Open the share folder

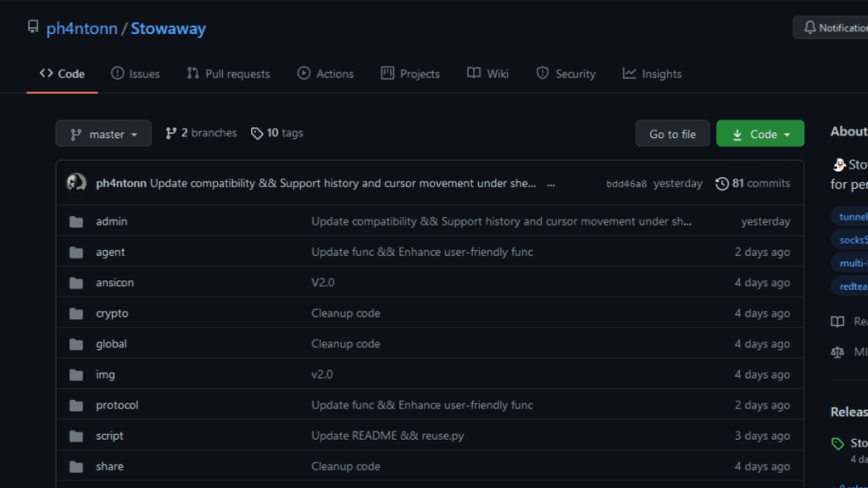(x=109, y=467)
